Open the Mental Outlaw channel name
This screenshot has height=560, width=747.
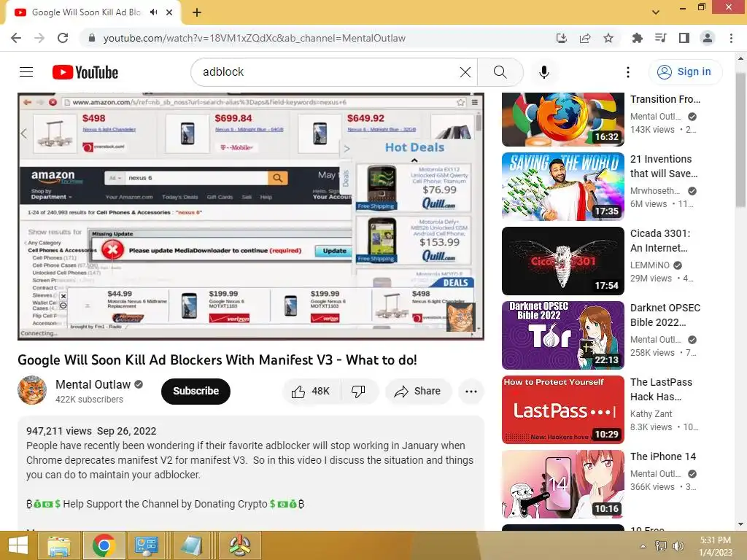click(93, 384)
